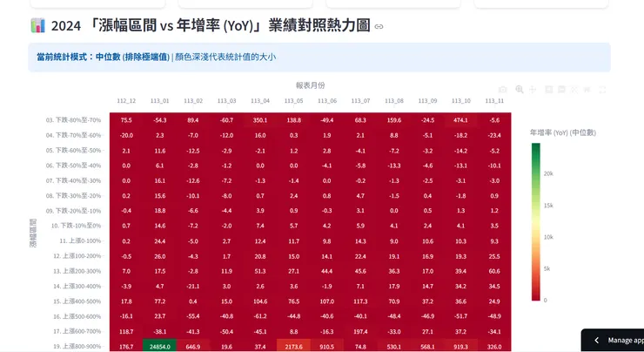Select the 60.6 cell under 113_11
This screenshot has height=352, width=644.
click(x=494, y=271)
